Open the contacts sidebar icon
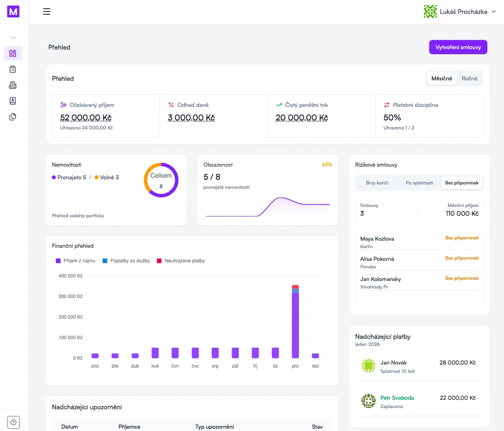Viewport: 504px width, 431px height. 13,101
